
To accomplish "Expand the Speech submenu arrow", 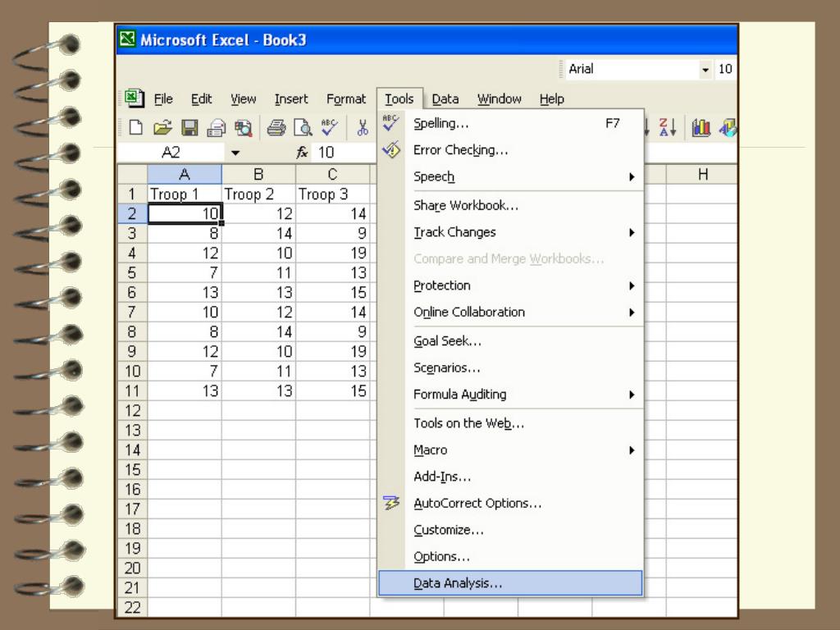I will point(632,177).
